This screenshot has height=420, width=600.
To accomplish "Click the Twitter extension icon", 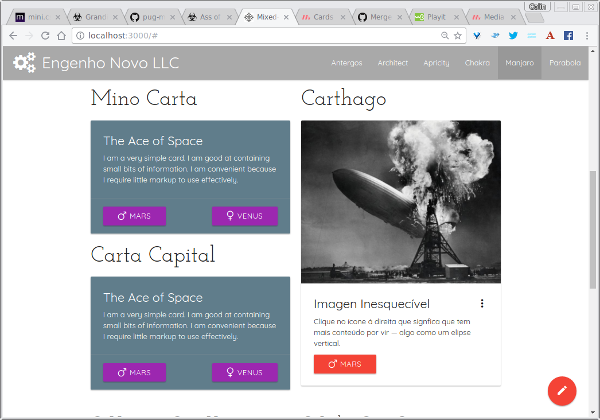I will click(513, 36).
